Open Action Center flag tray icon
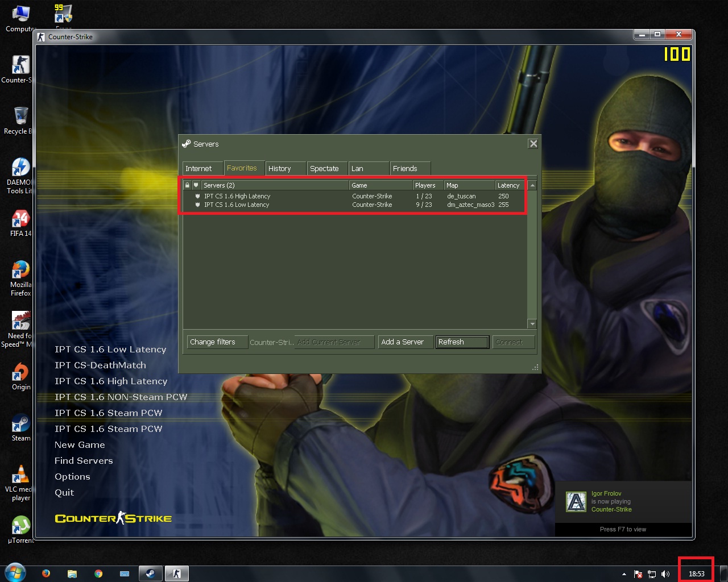Image resolution: width=728 pixels, height=582 pixels. click(x=638, y=574)
